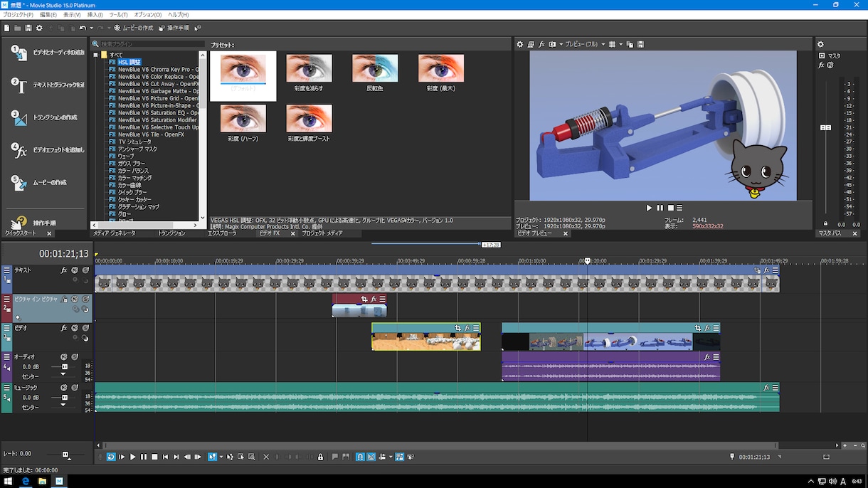Open track FX on the テキスト track

pyautogui.click(x=64, y=270)
